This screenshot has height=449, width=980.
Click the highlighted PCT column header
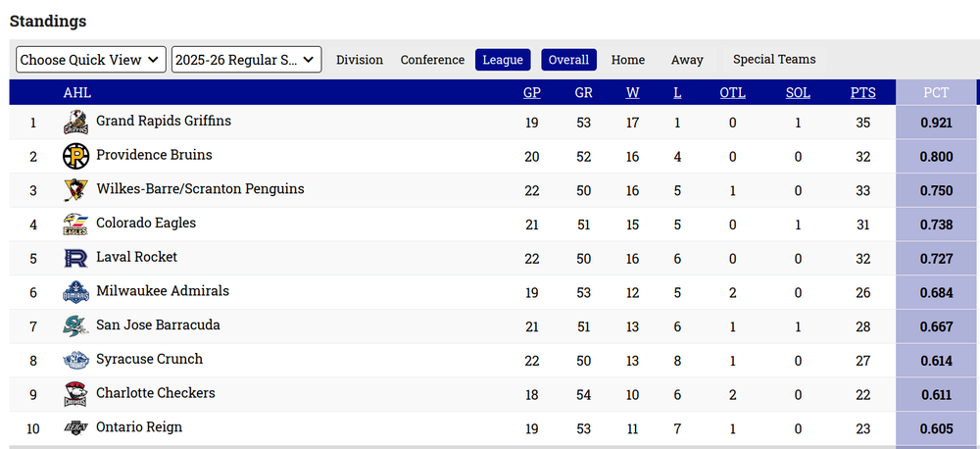click(x=936, y=93)
